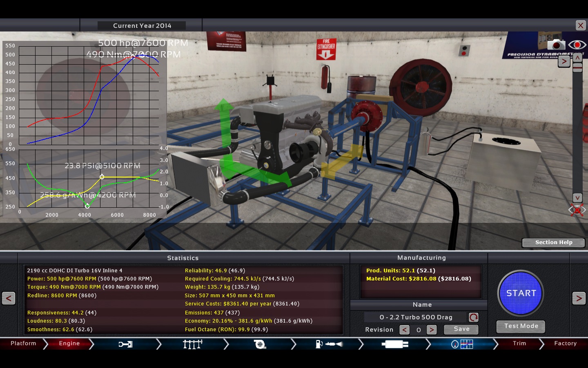Click the Fuel Octane (RON) stat
The height and width of the screenshot is (368, 588).
pyautogui.click(x=226, y=330)
